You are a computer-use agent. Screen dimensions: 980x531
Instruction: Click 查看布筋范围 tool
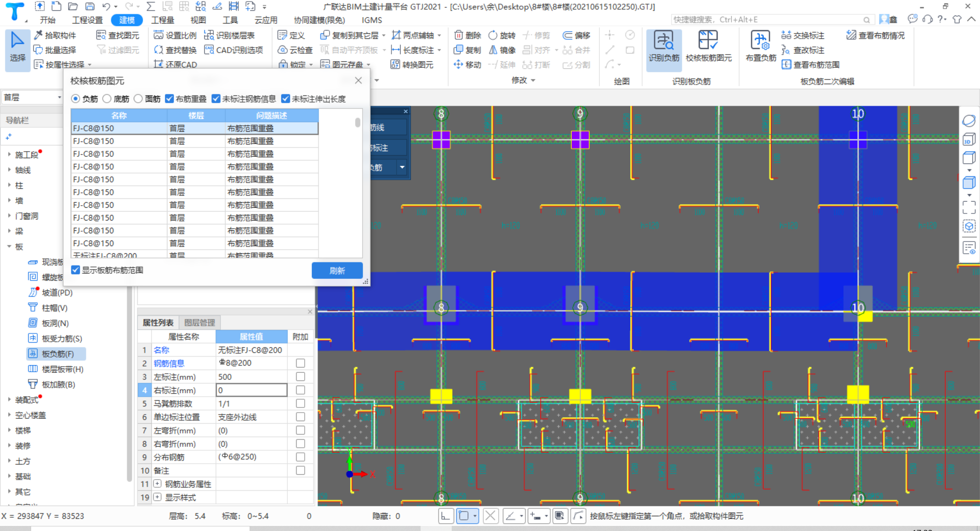pos(811,65)
